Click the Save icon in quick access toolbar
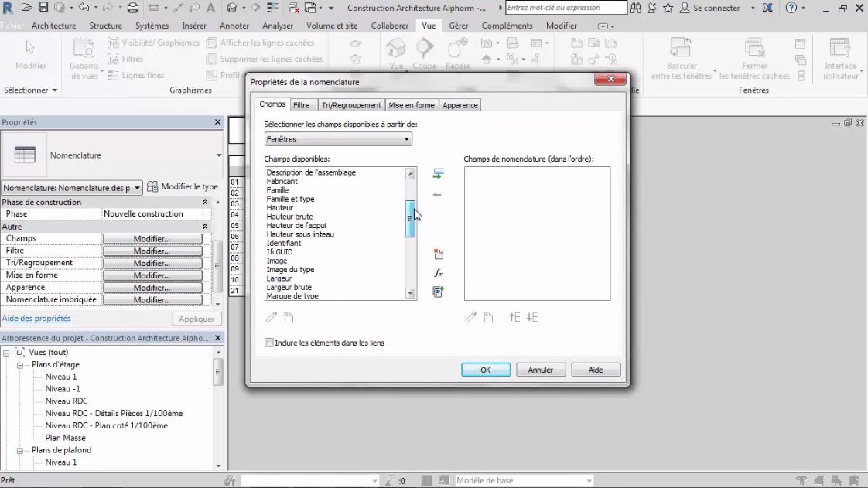Screen dimensions: 868x488 [x=43, y=8]
